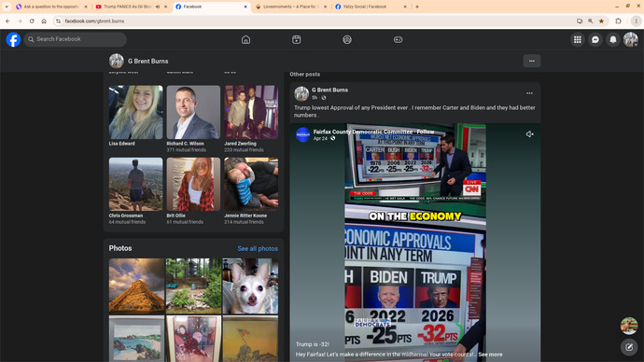
Task: Click G Brent Burns name on the post
Action: (x=329, y=90)
